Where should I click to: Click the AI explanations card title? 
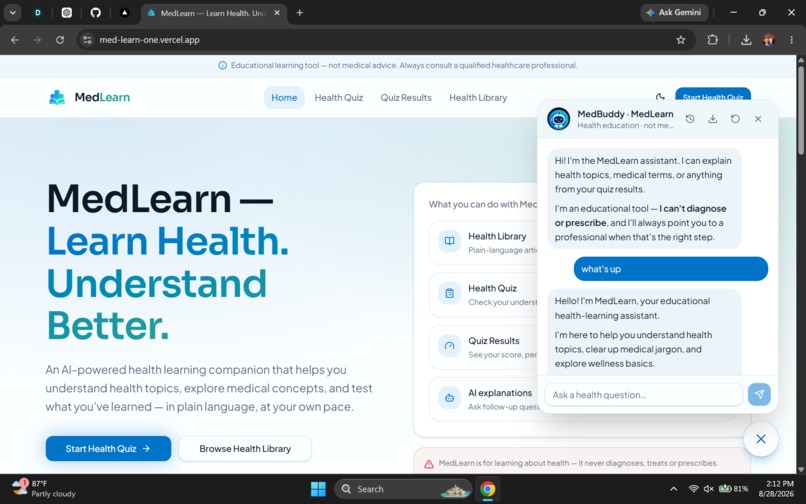(x=500, y=393)
